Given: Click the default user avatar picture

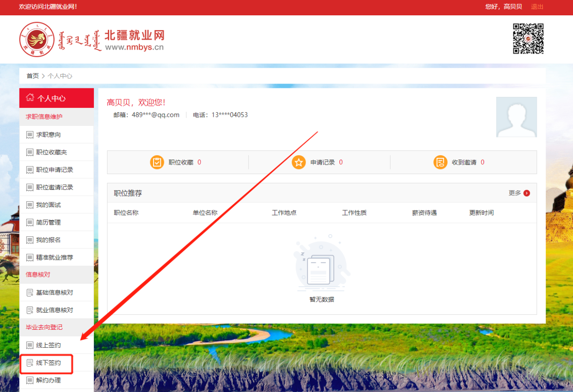Looking at the screenshot, I should click(516, 117).
